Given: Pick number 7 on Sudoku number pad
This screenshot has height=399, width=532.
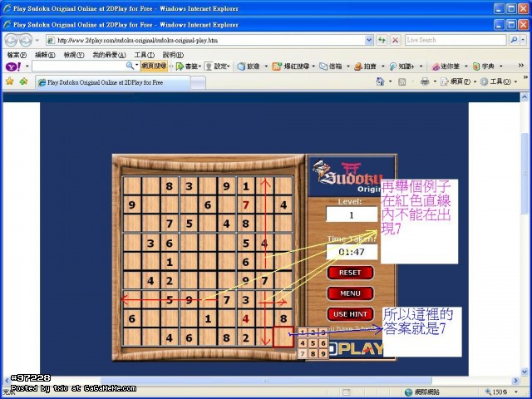Looking at the screenshot, I should tap(303, 354).
